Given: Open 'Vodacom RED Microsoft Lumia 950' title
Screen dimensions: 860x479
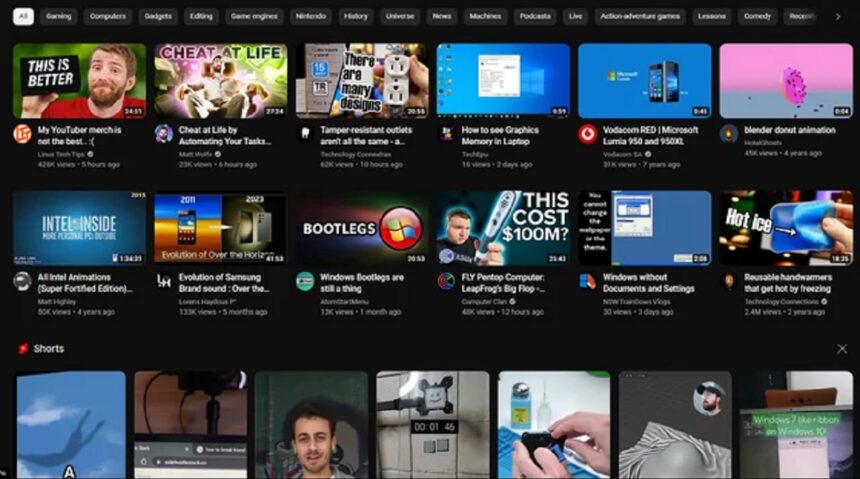Looking at the screenshot, I should pos(650,136).
